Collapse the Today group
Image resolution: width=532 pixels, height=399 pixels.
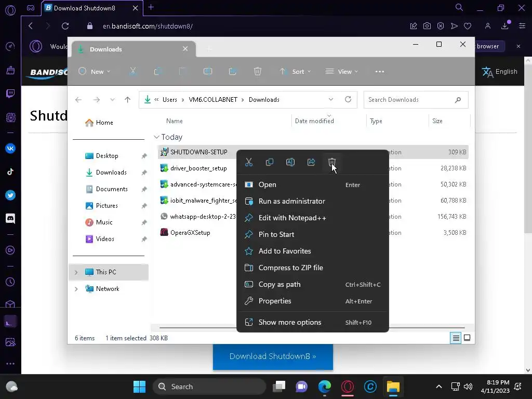click(156, 137)
